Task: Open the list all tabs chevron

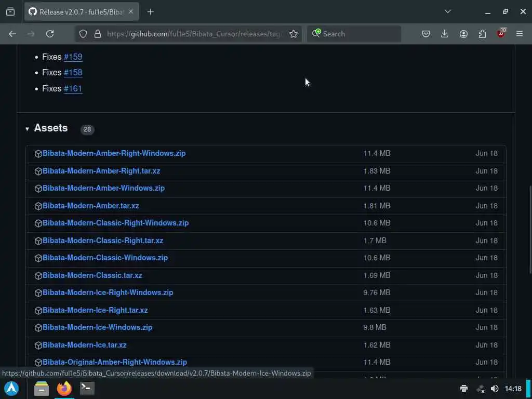Action: (447, 11)
